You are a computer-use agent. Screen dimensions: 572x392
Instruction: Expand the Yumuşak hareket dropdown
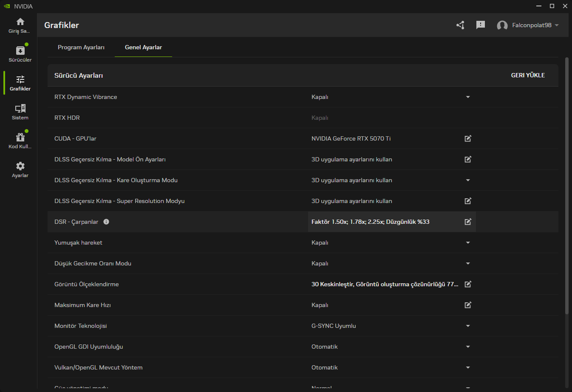coord(468,243)
